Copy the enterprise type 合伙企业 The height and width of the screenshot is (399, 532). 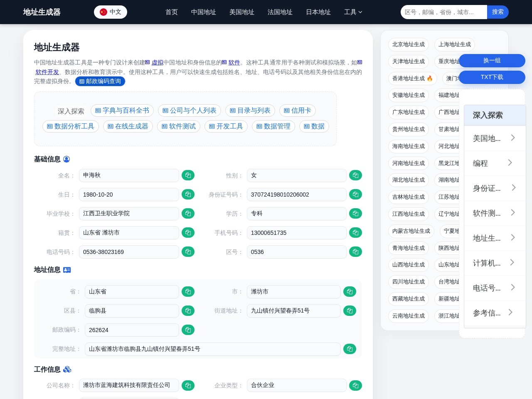[x=355, y=385]
